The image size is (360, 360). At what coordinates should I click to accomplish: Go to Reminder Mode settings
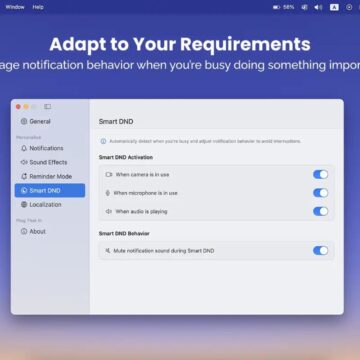(50, 176)
